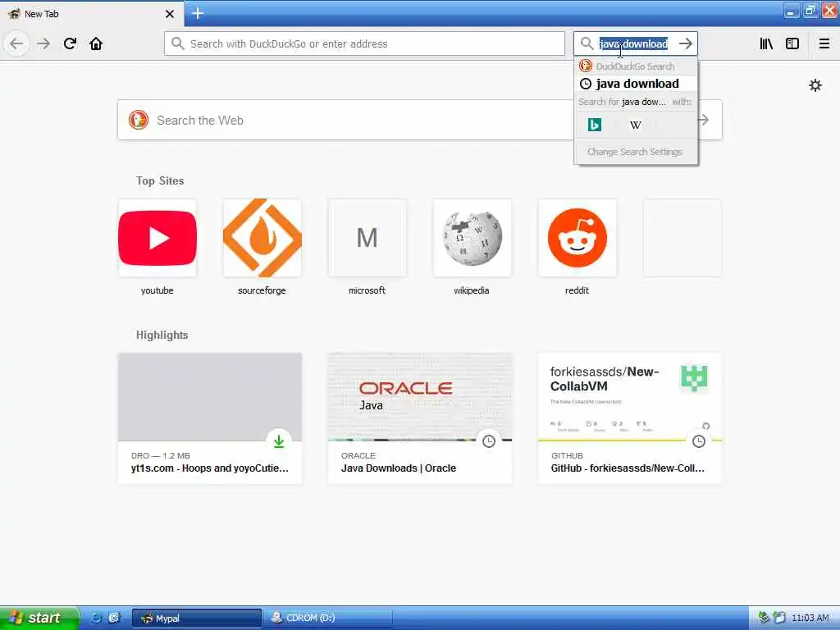Click the New-CollabVM GitHub thumbnail
Screen dimensions: 840x630
629,397
